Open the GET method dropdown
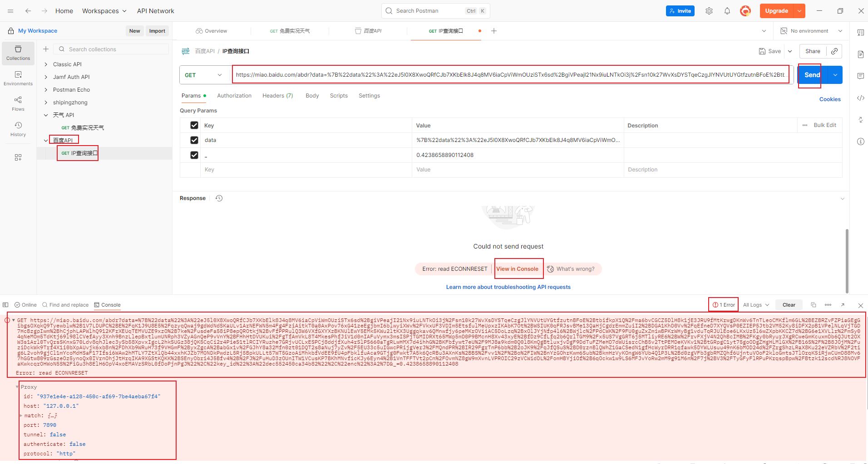Screen dimensions: 868x464 click(203, 75)
